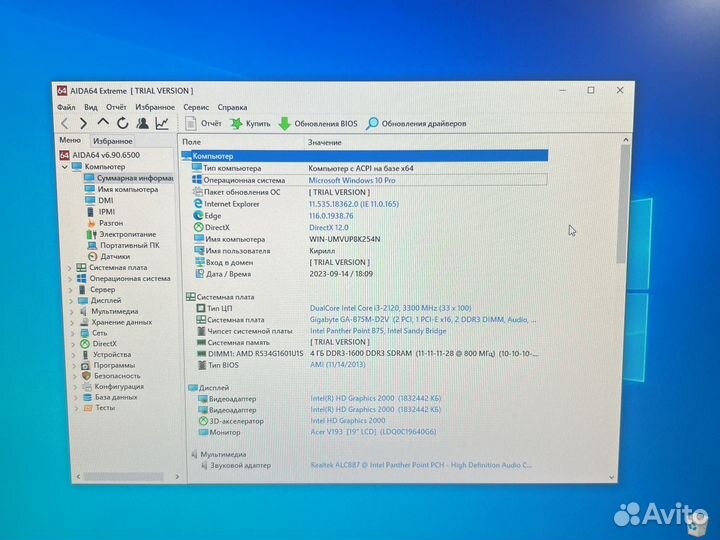This screenshot has height=540, width=720.
Task: Select the Программы tree item
Action: [x=108, y=366]
